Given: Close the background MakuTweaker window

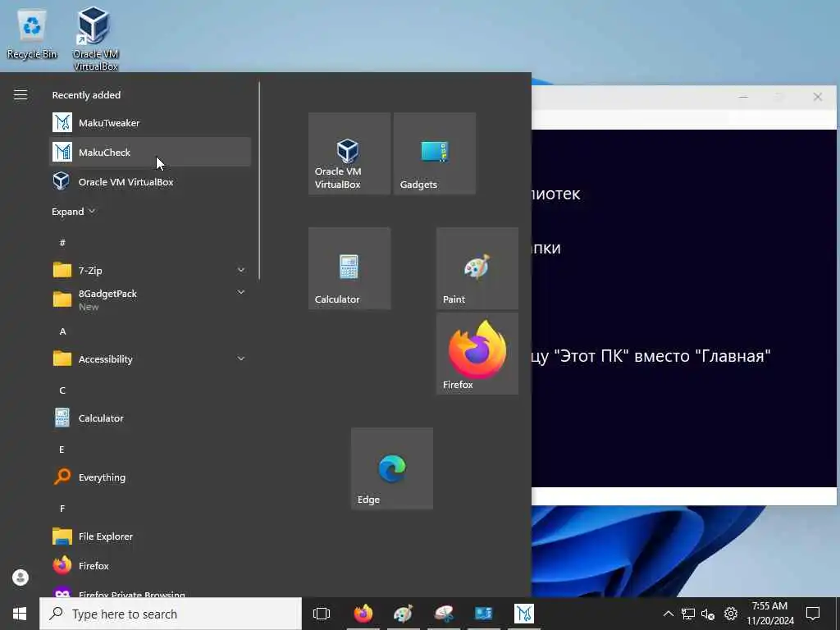Looking at the screenshot, I should (818, 97).
